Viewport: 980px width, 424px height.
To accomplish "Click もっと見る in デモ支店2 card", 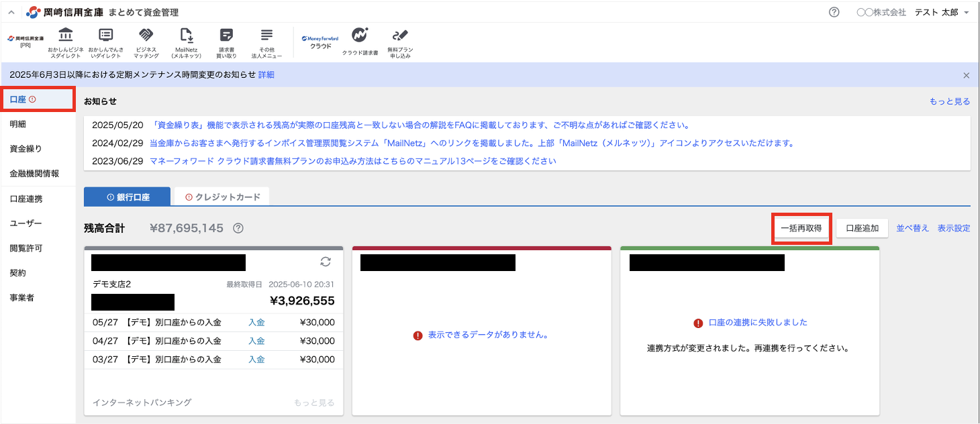I will point(314,403).
